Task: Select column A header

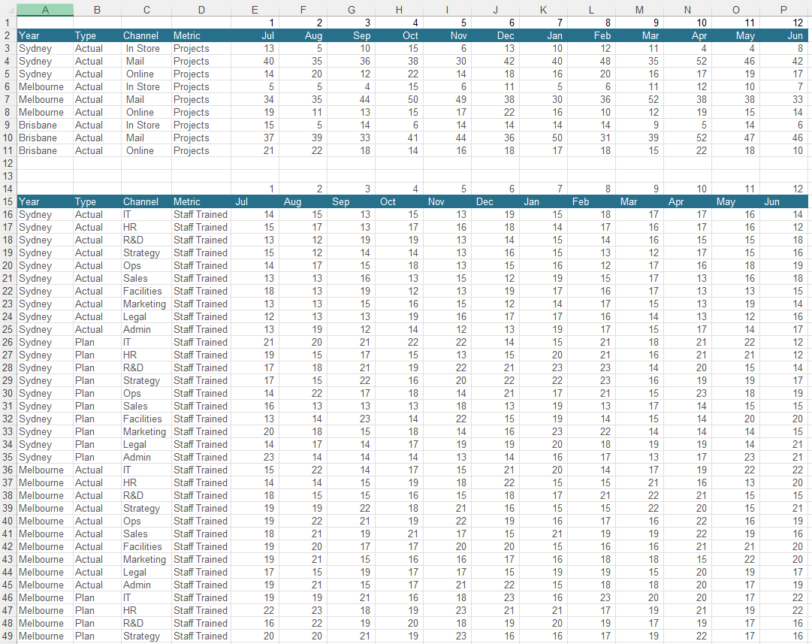Action: [x=45, y=10]
